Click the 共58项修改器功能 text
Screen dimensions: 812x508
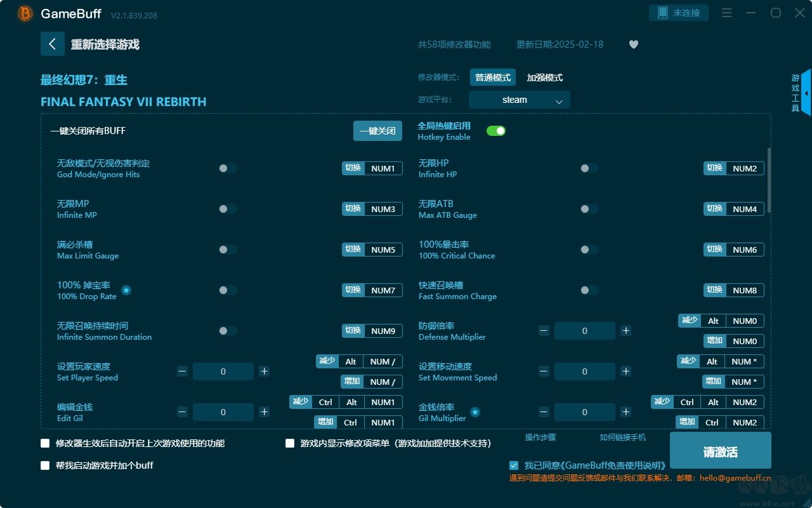pyautogui.click(x=454, y=44)
